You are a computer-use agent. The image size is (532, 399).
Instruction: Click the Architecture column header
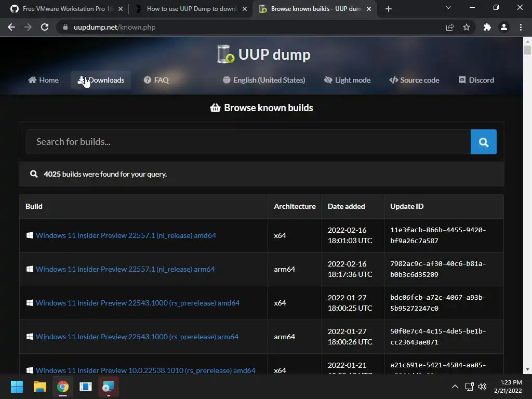coord(295,206)
